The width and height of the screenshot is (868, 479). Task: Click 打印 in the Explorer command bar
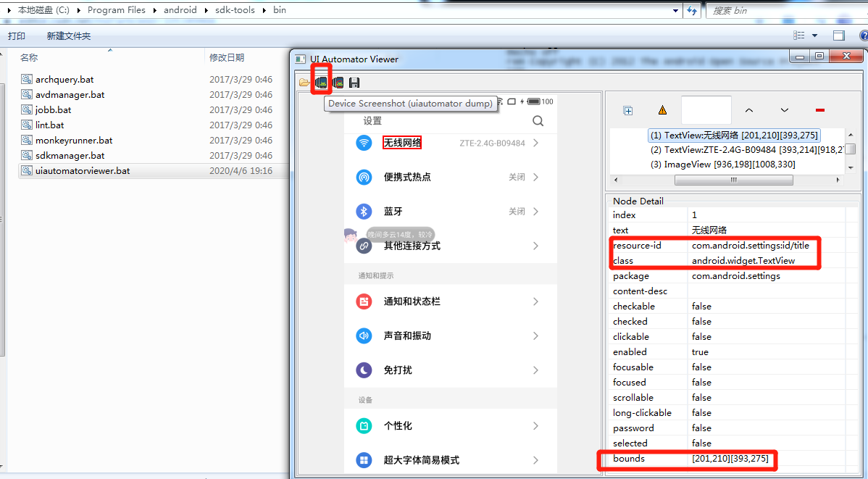coord(17,35)
